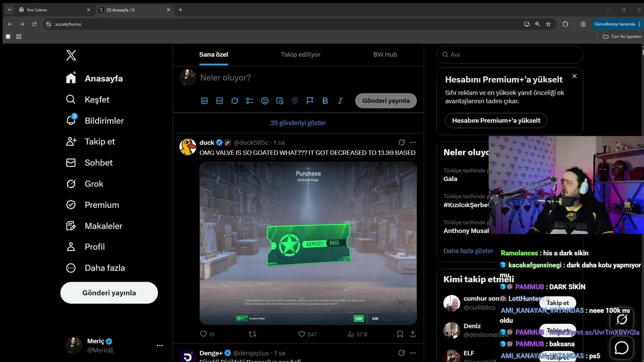Open the @duck585c handle link

pyautogui.click(x=251, y=143)
